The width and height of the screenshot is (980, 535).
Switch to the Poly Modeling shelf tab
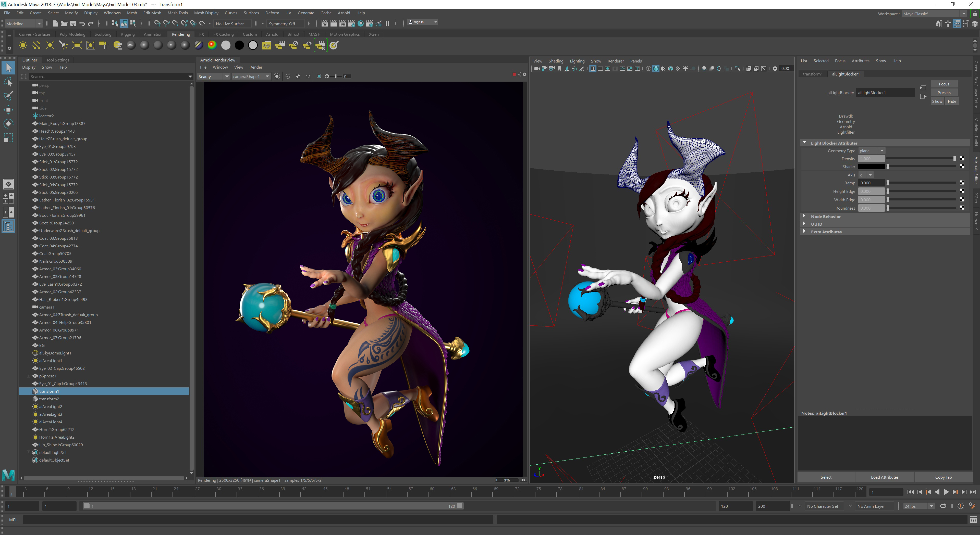(x=72, y=34)
